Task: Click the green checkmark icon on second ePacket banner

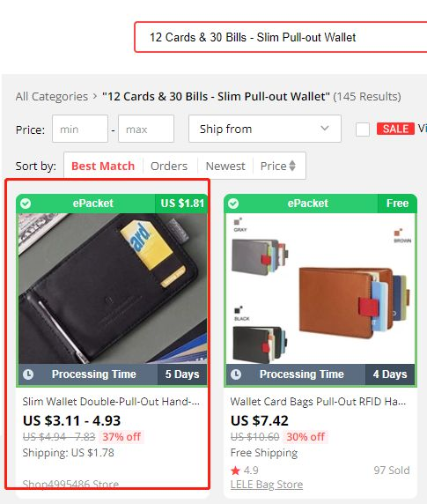Action: click(233, 204)
